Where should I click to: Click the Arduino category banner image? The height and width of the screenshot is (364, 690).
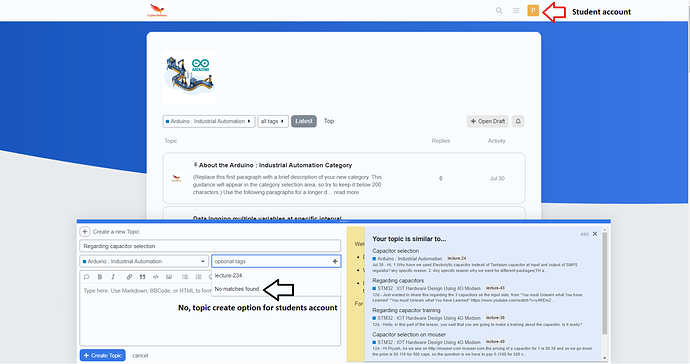point(189,77)
